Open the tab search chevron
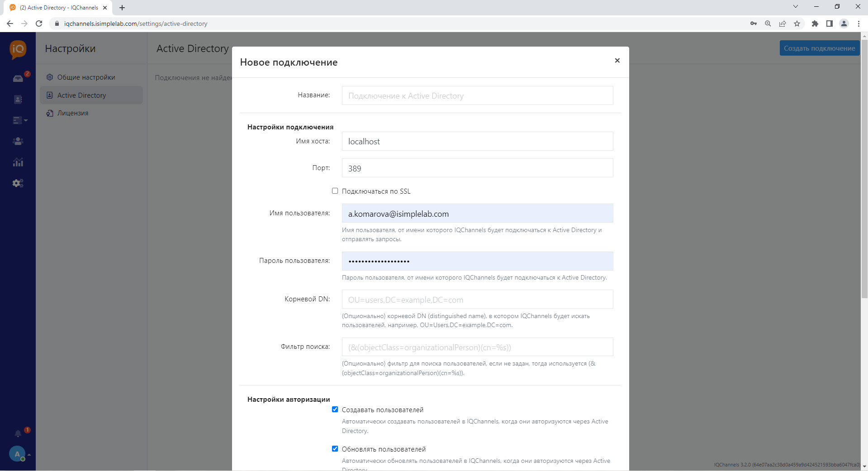The image size is (868, 471). click(x=796, y=6)
